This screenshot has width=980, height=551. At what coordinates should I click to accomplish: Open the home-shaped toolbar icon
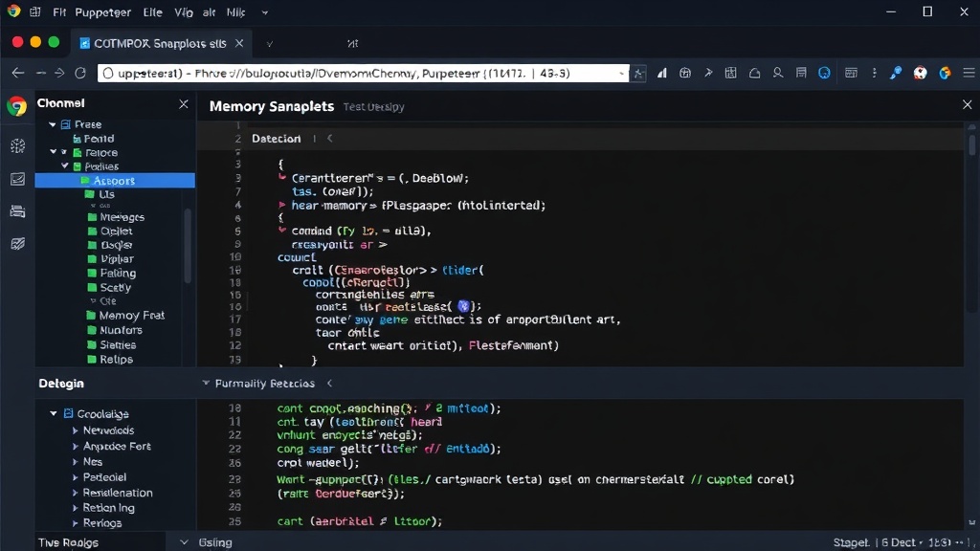click(754, 73)
